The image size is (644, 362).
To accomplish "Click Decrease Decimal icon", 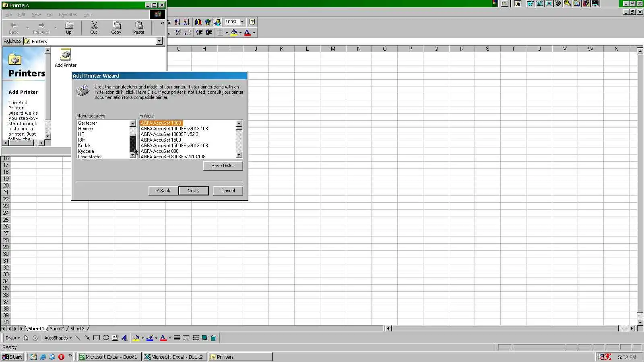I will pyautogui.click(x=188, y=33).
